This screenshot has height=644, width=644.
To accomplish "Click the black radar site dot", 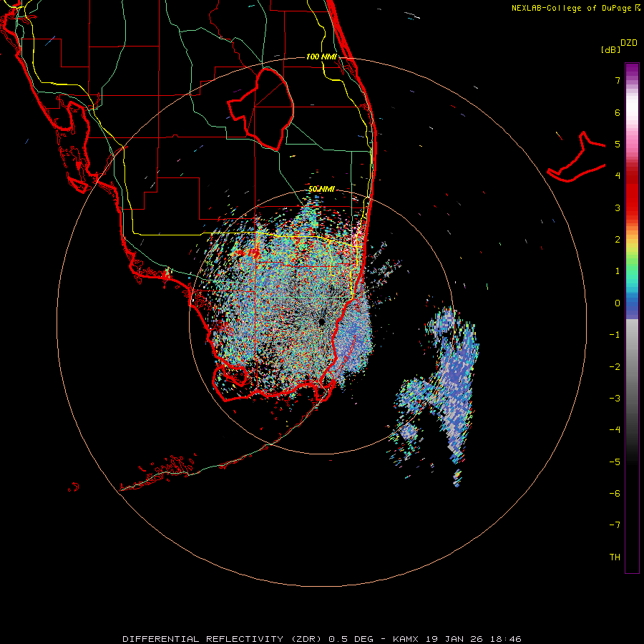I will [321, 321].
